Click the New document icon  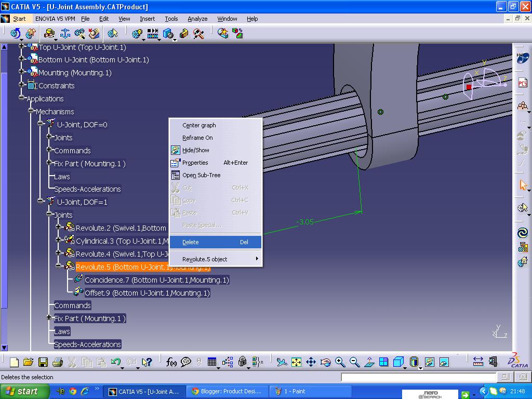click(x=14, y=362)
